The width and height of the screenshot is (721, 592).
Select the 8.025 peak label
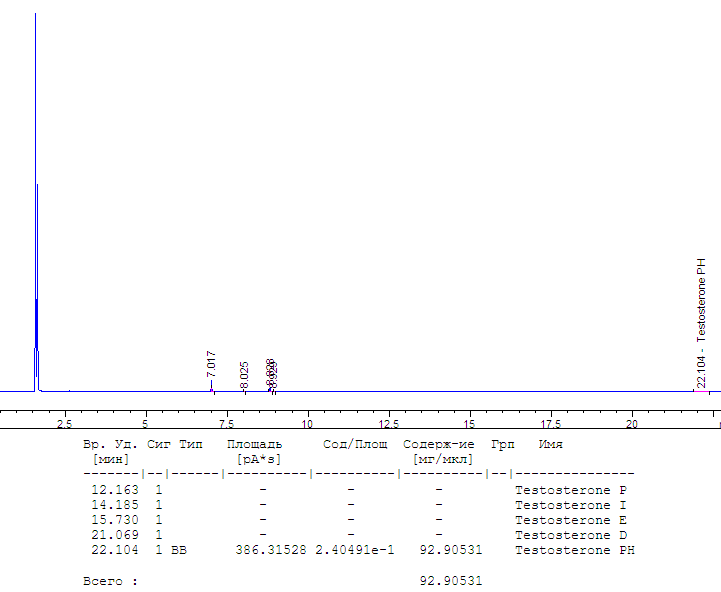(244, 374)
